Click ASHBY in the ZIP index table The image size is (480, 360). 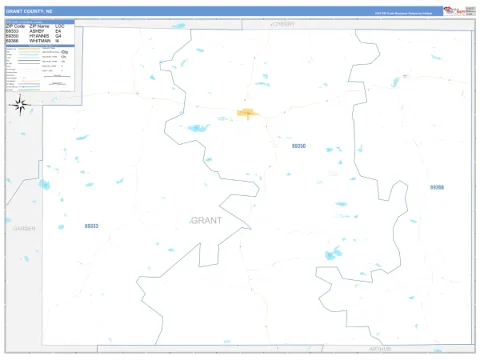37,31
